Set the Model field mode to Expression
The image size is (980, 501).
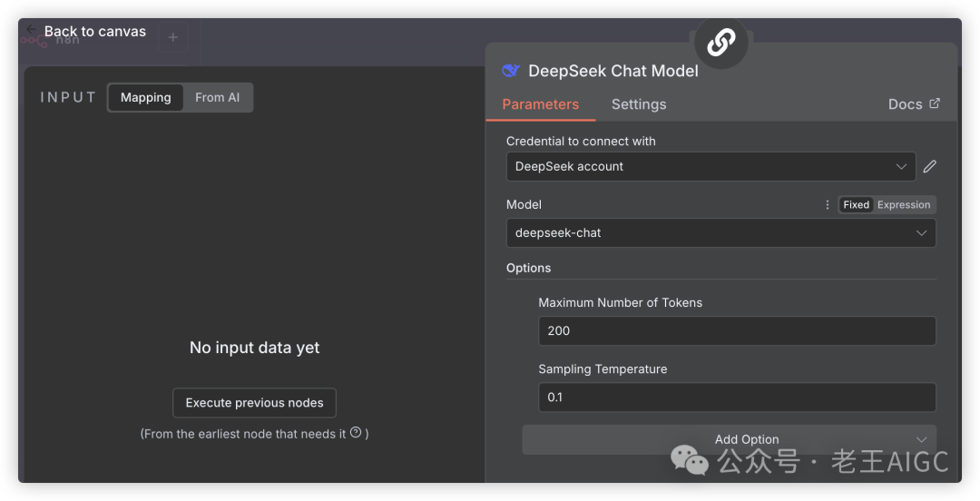[x=904, y=205]
